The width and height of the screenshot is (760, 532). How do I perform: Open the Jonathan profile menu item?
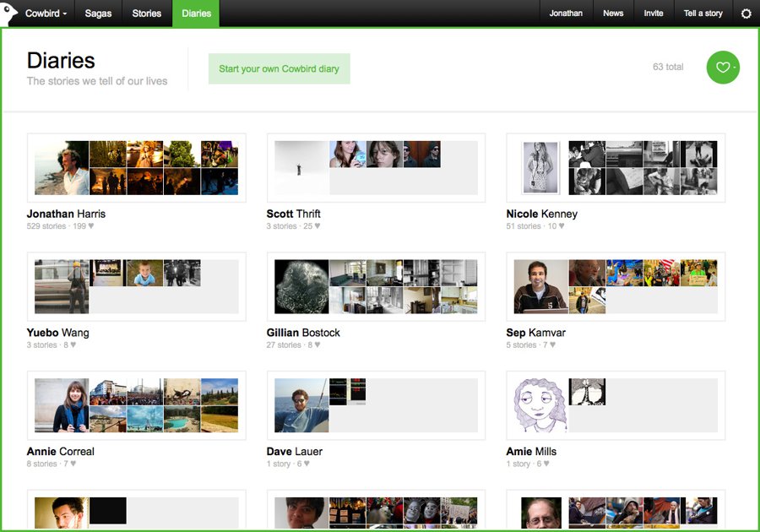point(566,13)
